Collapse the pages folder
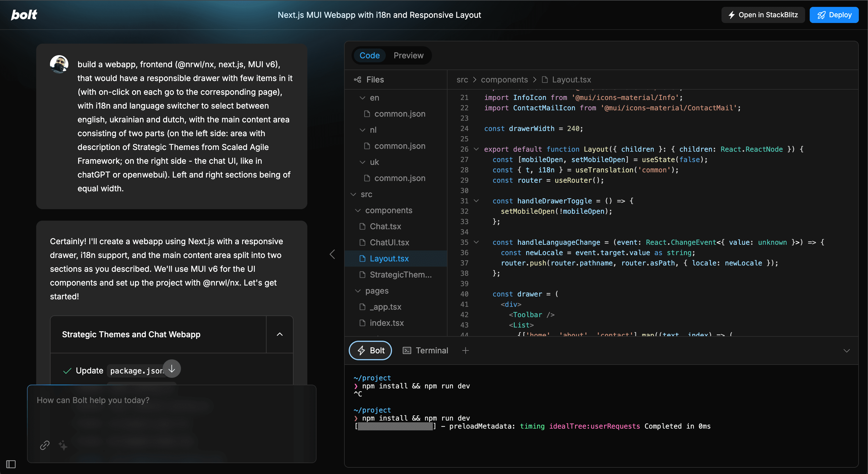This screenshot has width=868, height=474. point(358,291)
